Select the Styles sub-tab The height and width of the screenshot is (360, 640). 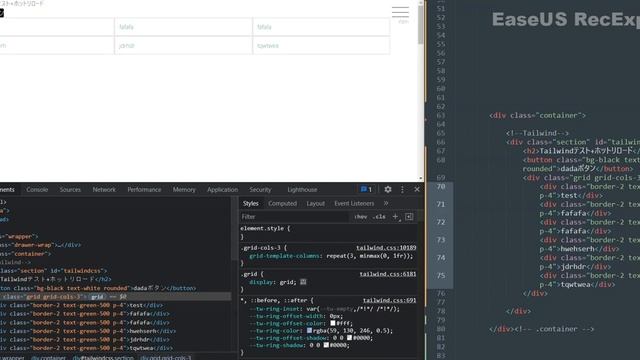point(251,203)
